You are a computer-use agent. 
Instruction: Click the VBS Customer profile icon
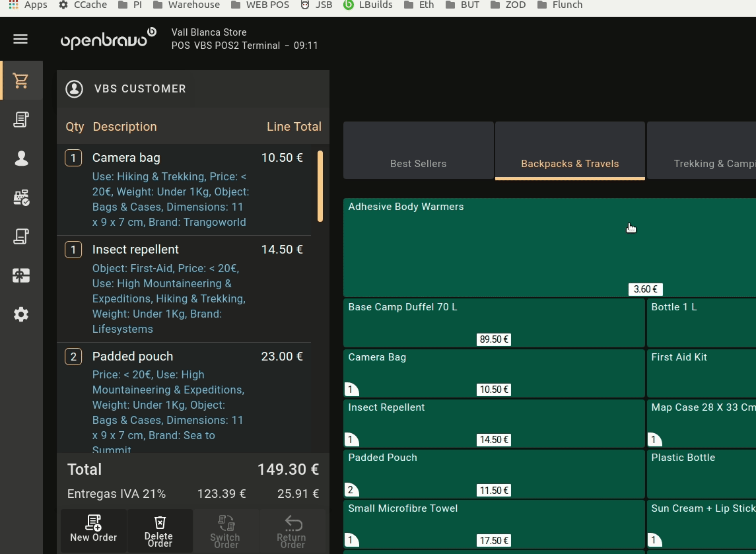[75, 89]
